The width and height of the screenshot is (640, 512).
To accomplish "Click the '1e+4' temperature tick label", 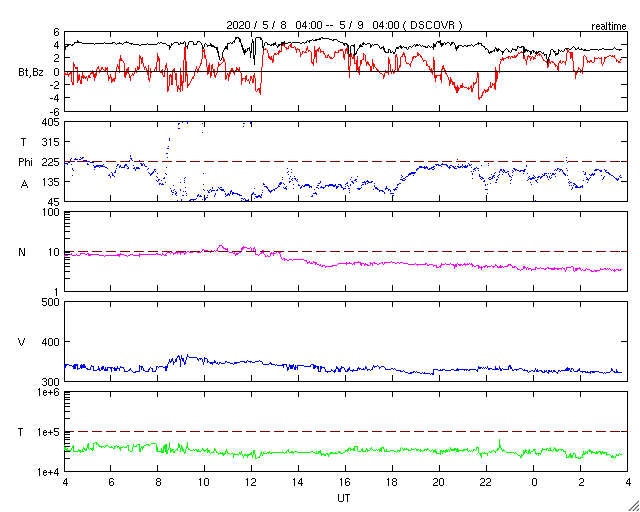I will click(x=49, y=472).
